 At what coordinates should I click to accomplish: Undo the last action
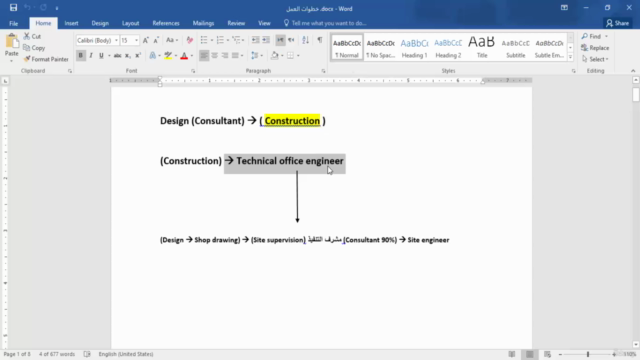[x=27, y=8]
